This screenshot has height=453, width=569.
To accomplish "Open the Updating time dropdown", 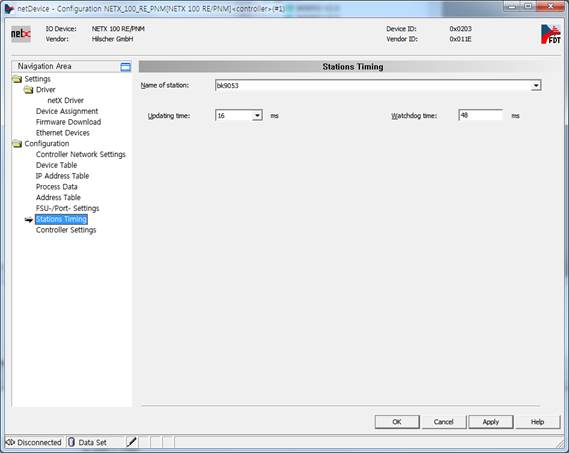I will click(257, 116).
